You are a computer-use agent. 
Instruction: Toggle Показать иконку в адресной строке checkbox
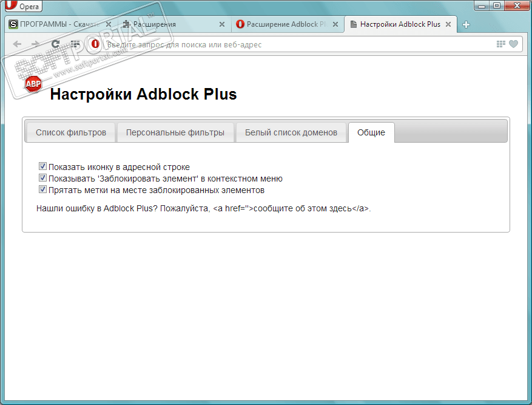(42, 166)
